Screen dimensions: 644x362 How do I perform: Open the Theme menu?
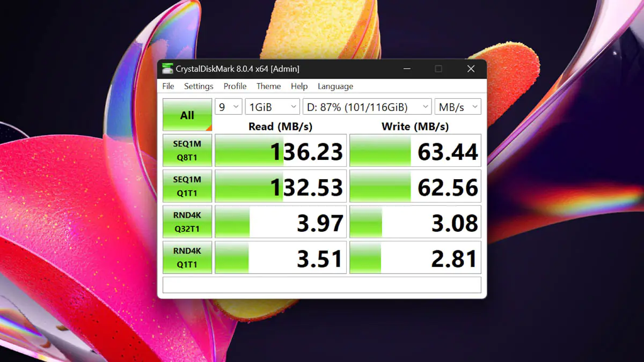coord(268,86)
